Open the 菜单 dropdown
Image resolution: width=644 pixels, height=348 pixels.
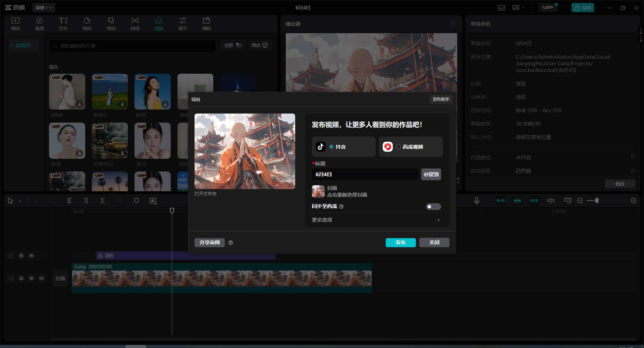[x=44, y=7]
